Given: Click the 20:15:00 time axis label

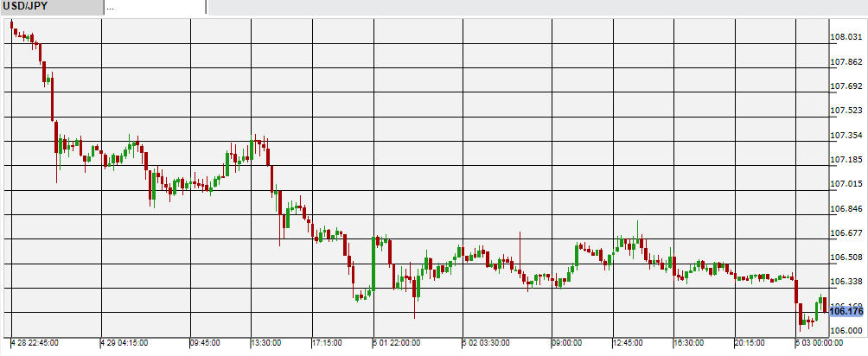Looking at the screenshot, I should pyautogui.click(x=750, y=343).
